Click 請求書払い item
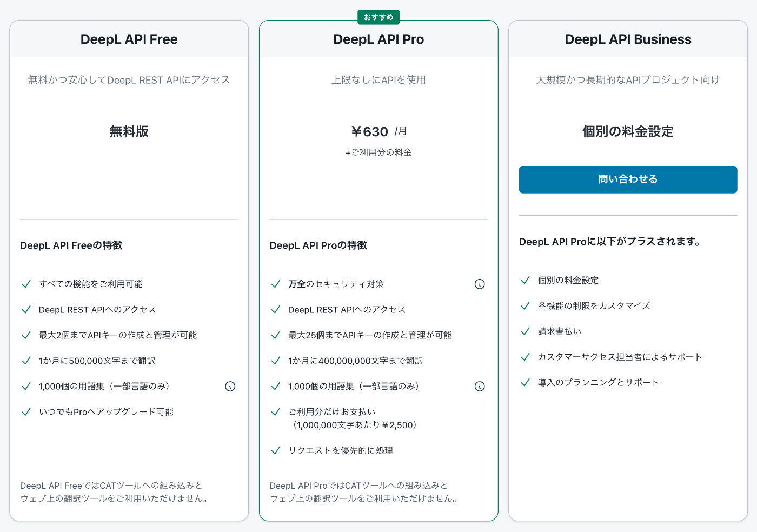The image size is (757, 532). (559, 331)
